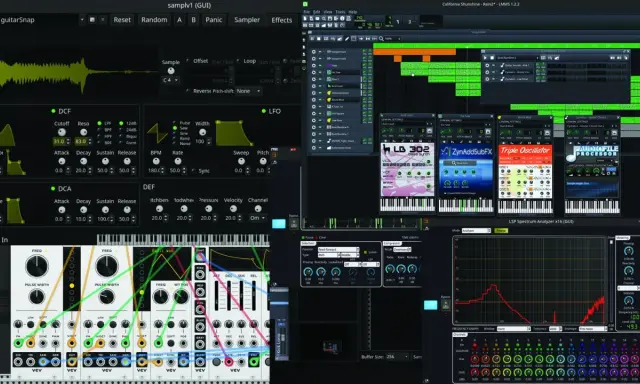Click the DEF Pressure knob
The width and height of the screenshot is (640, 384).
[x=208, y=209]
